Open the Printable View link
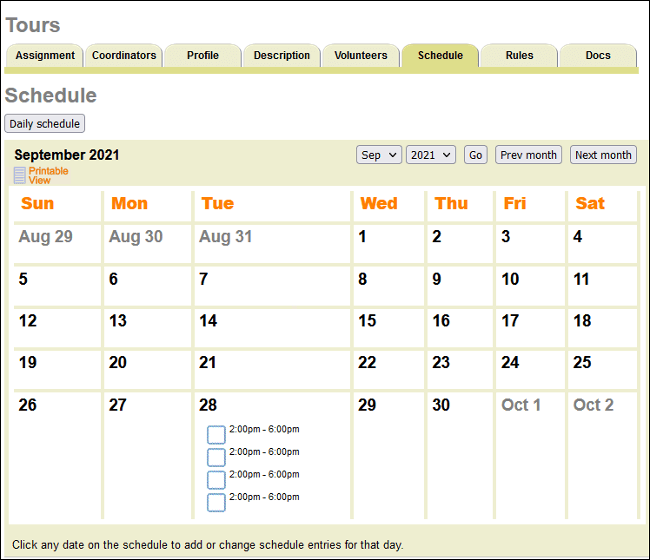Screen dimensions: 650x560 coord(48,175)
